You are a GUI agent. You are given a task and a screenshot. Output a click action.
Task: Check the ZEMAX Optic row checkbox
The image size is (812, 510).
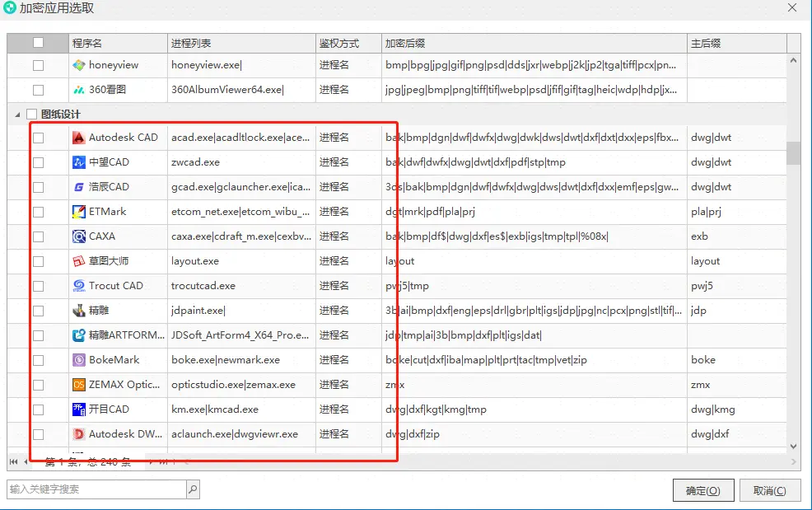coord(39,385)
